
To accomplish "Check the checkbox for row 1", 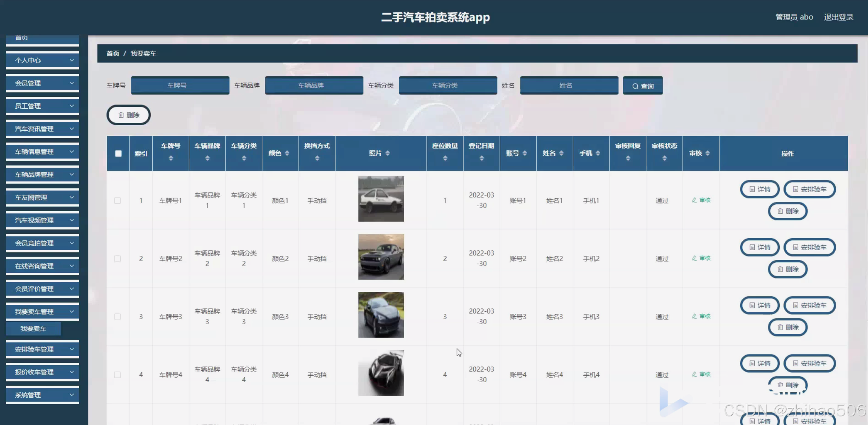I will (x=117, y=200).
